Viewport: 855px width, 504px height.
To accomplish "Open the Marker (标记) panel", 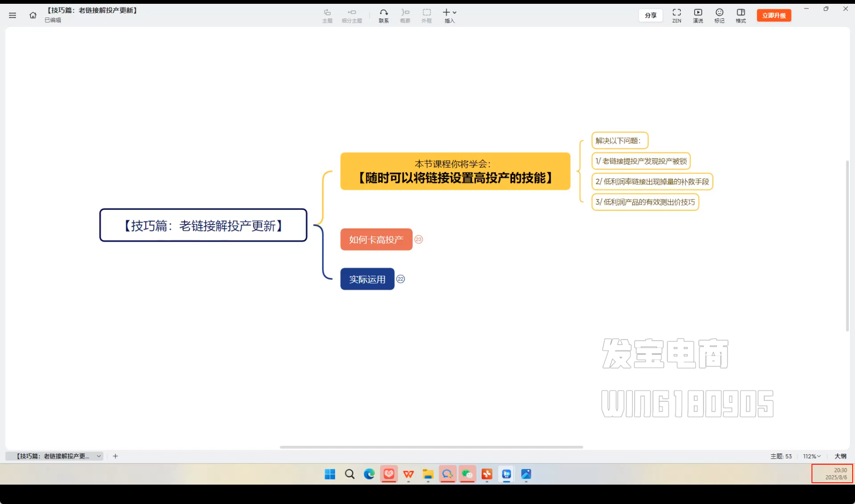I will tap(719, 16).
